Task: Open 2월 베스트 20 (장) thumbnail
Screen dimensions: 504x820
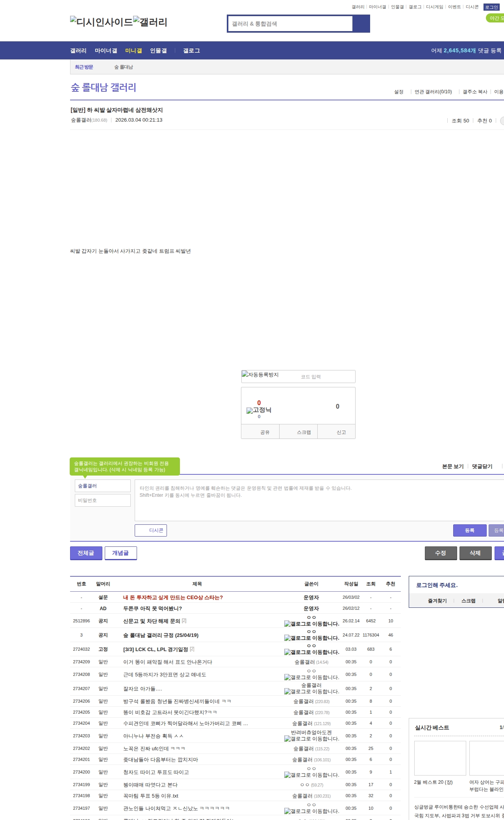Action: coord(440,758)
